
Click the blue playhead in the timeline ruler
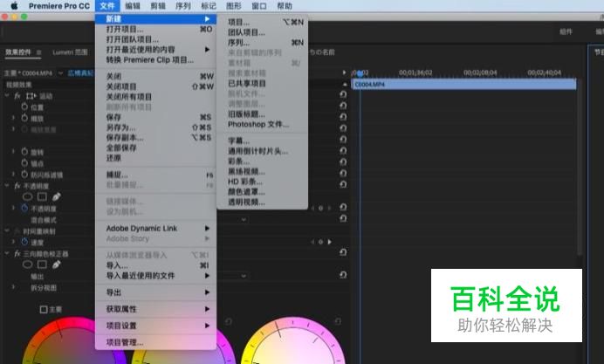point(360,72)
